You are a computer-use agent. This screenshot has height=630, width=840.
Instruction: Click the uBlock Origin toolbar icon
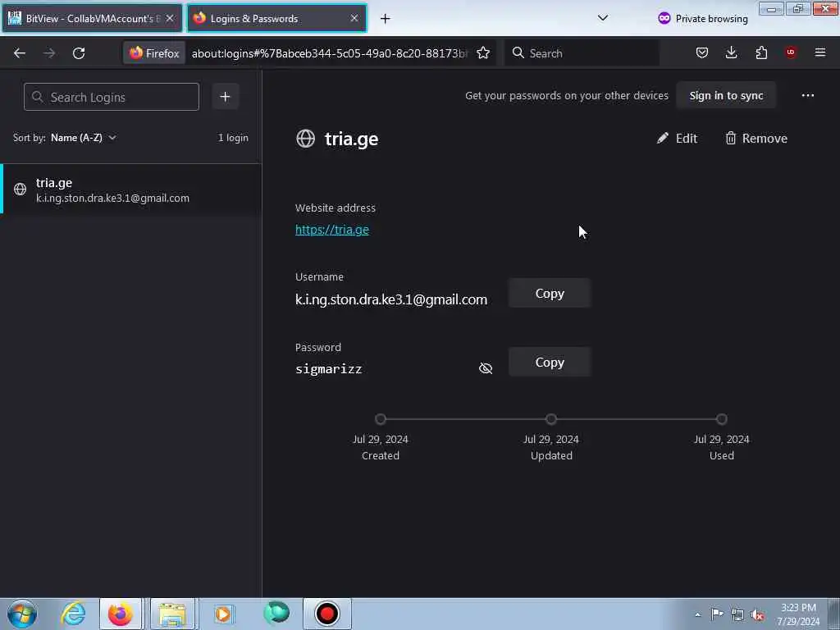(791, 52)
